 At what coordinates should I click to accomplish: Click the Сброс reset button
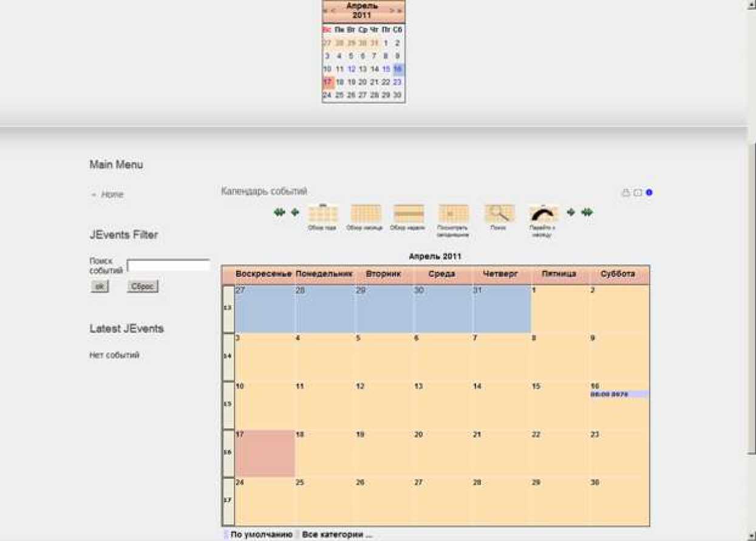pos(143,286)
